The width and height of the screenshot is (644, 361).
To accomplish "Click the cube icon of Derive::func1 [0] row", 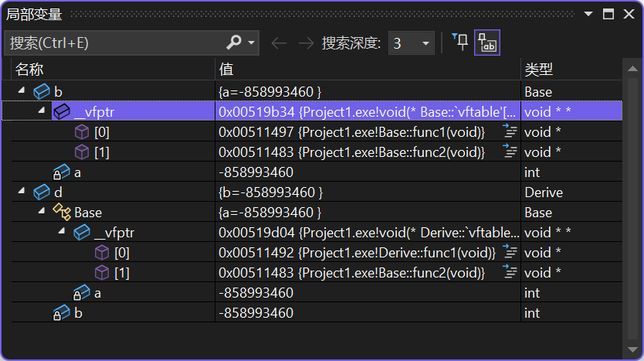I will (102, 253).
